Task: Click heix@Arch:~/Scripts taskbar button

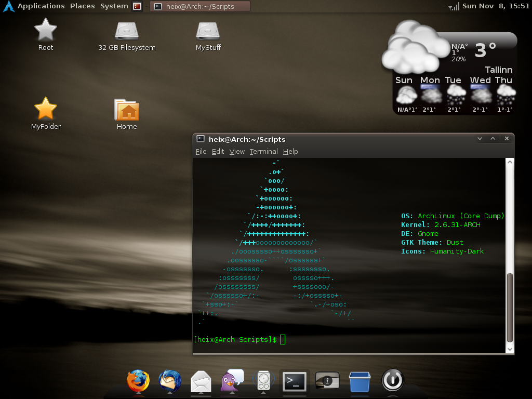Action: click(x=200, y=6)
